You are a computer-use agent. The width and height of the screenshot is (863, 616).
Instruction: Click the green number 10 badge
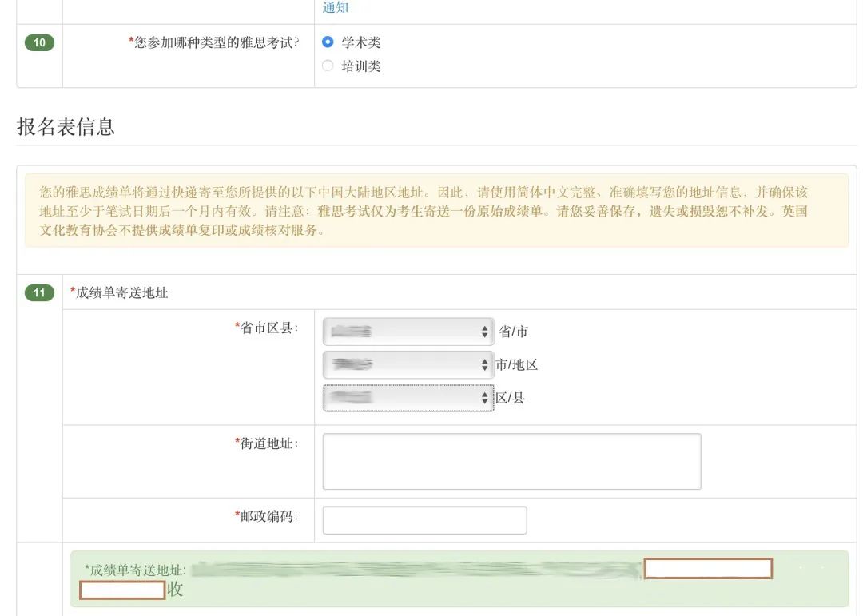[39, 42]
